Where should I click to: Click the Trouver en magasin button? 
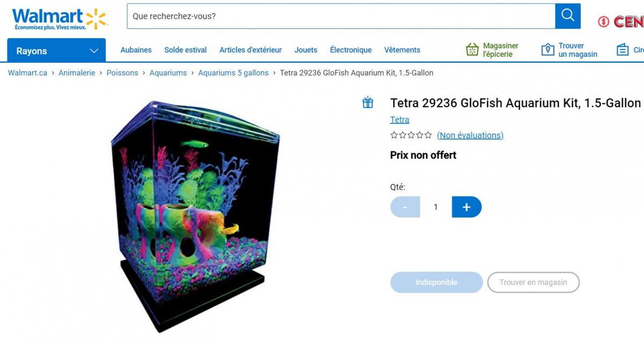[533, 282]
